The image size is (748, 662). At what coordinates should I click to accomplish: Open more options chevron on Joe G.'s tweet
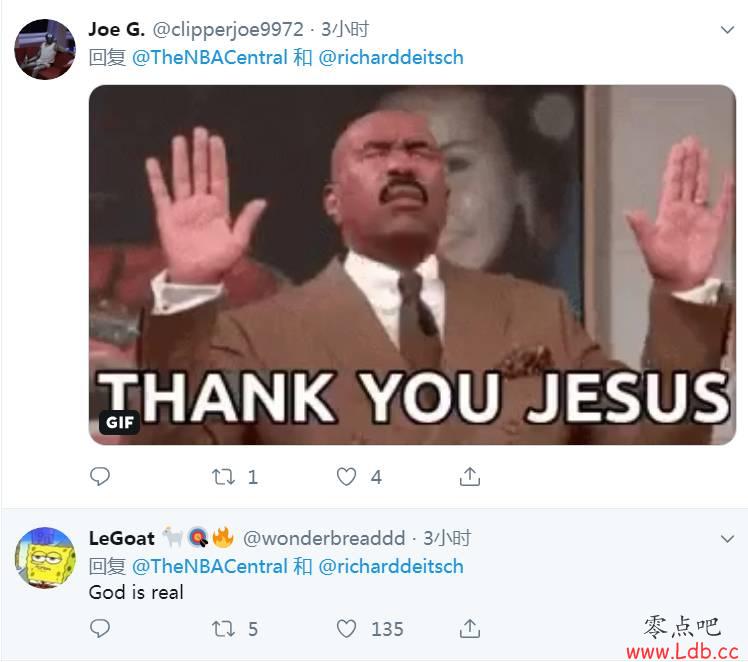pyautogui.click(x=727, y=30)
